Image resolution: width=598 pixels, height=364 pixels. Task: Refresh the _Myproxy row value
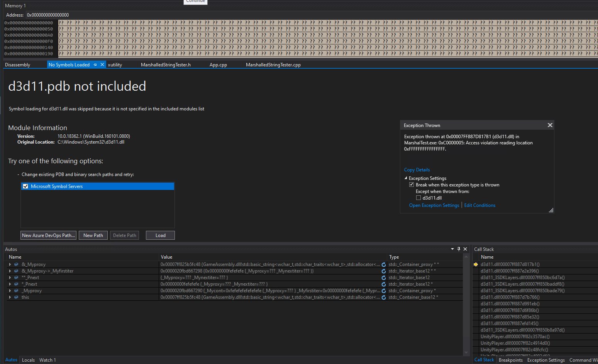coord(384,291)
